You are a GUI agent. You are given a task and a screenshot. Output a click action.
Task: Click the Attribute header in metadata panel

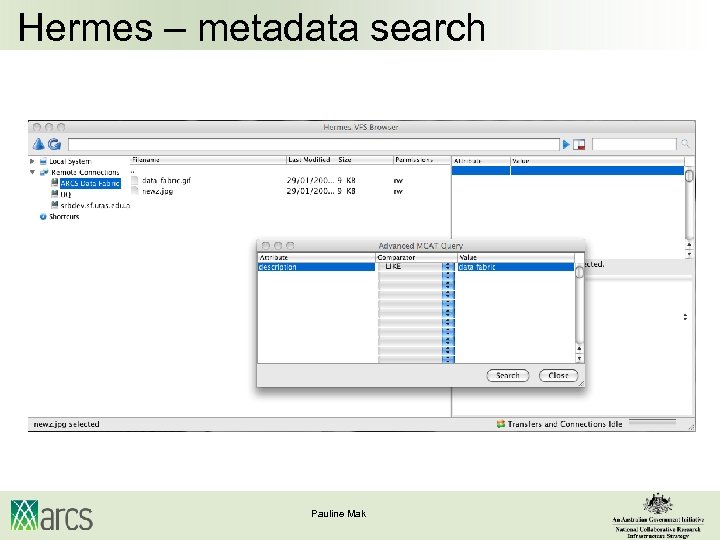tap(481, 161)
